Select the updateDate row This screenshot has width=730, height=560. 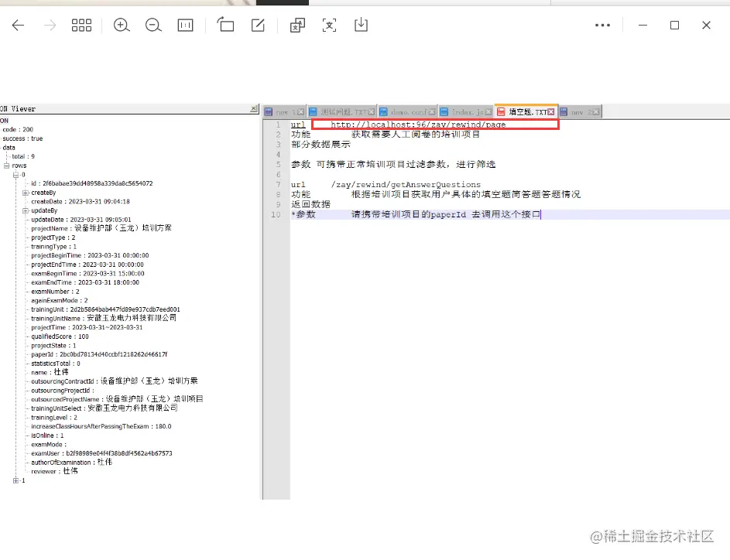[81, 220]
